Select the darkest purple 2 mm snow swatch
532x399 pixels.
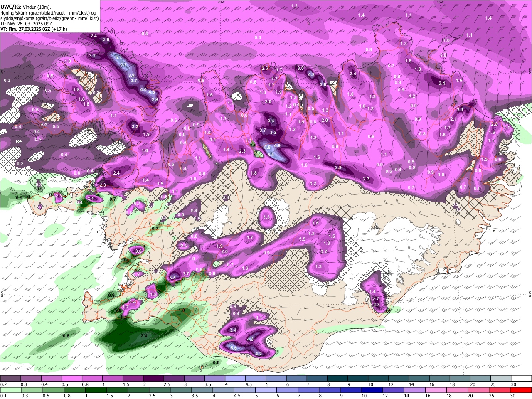(153, 379)
